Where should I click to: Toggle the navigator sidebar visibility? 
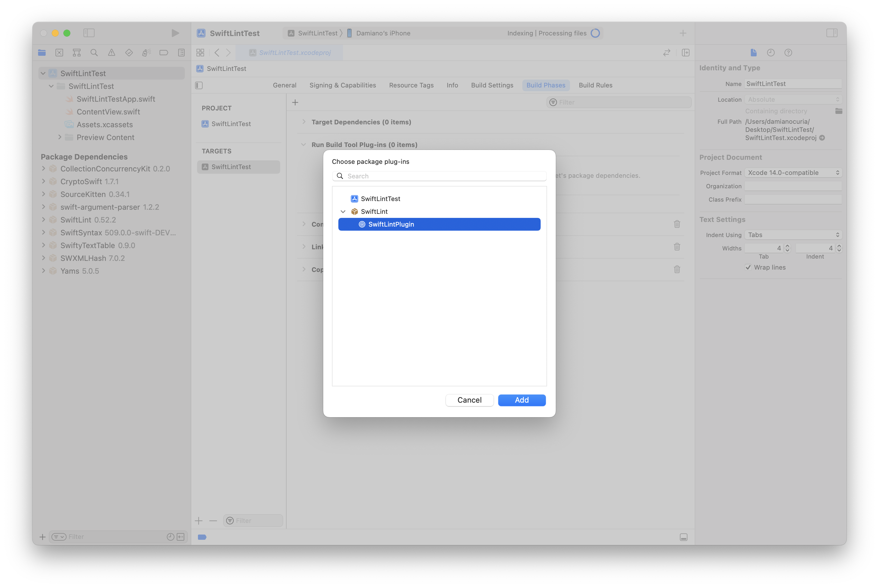[x=89, y=33]
